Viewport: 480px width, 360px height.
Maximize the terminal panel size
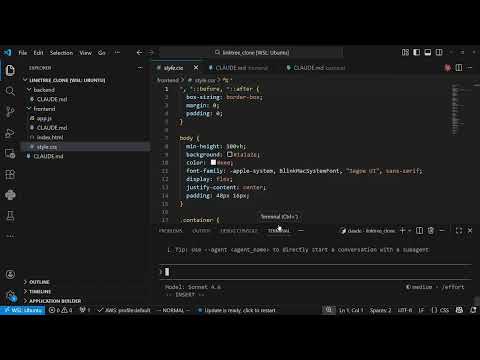click(459, 230)
